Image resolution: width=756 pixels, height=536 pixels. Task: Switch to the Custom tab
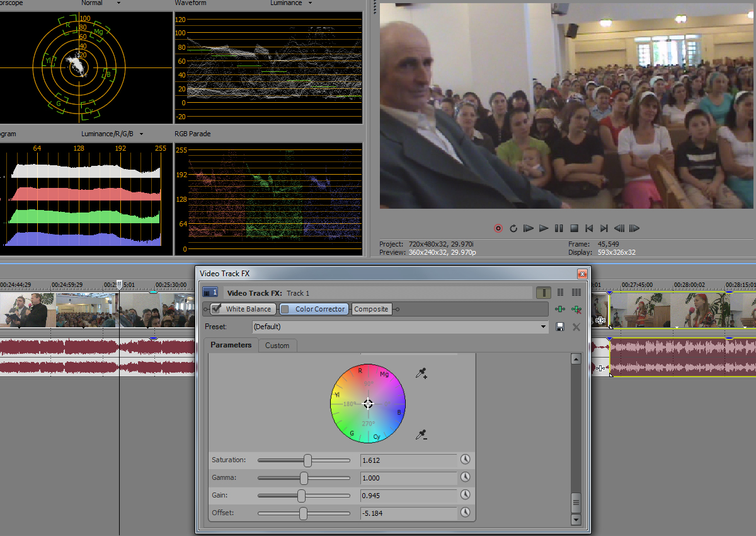pyautogui.click(x=277, y=346)
